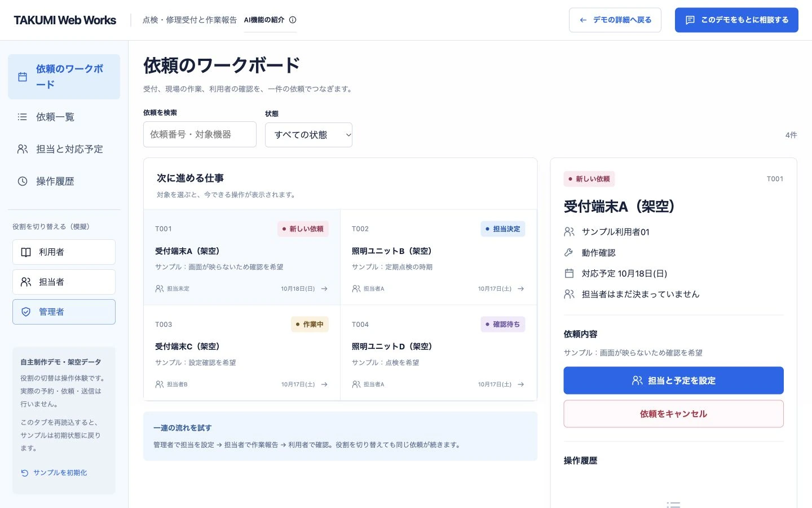The width and height of the screenshot is (812, 508).
Task: Click the calendar icon beside 対応予定 10月18日(日)
Action: (x=569, y=273)
